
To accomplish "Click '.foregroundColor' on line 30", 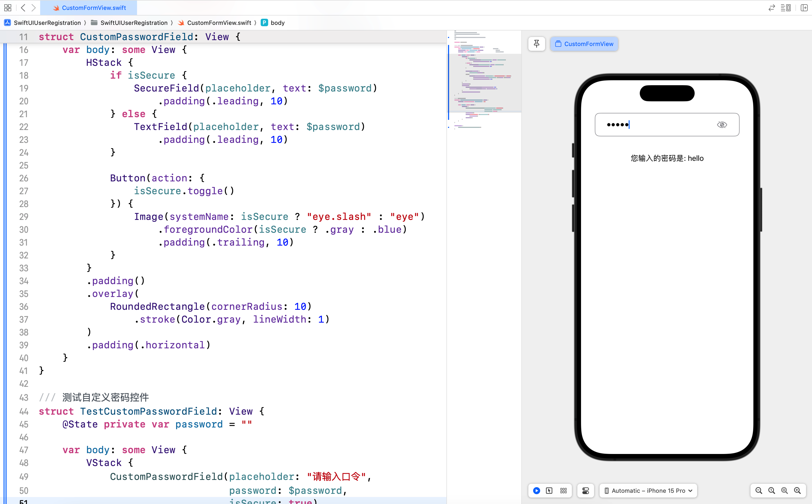I will pos(206,230).
